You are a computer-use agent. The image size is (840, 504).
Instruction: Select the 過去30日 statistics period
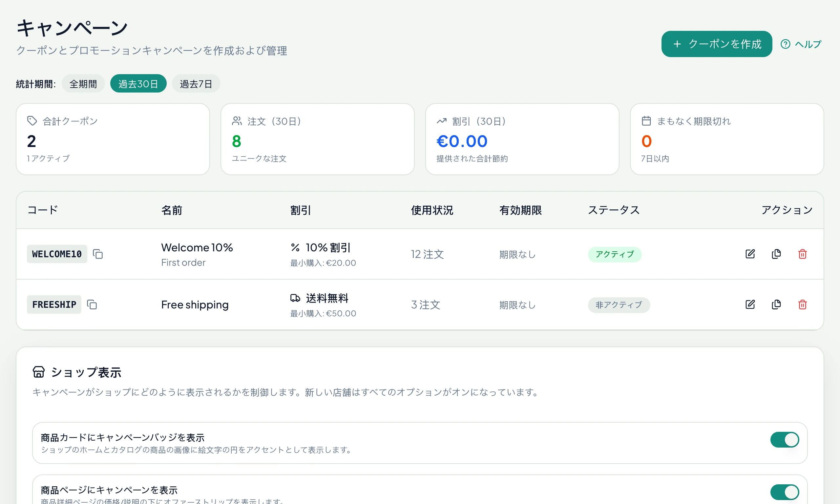pos(138,84)
